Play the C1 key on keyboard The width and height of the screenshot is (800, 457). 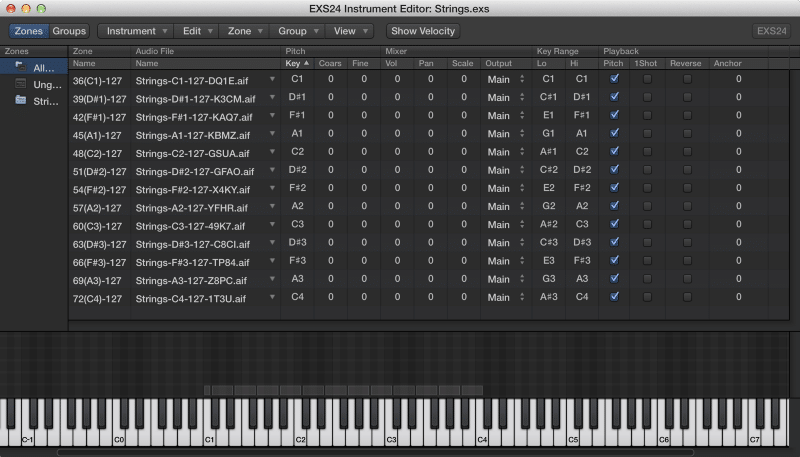(x=209, y=436)
